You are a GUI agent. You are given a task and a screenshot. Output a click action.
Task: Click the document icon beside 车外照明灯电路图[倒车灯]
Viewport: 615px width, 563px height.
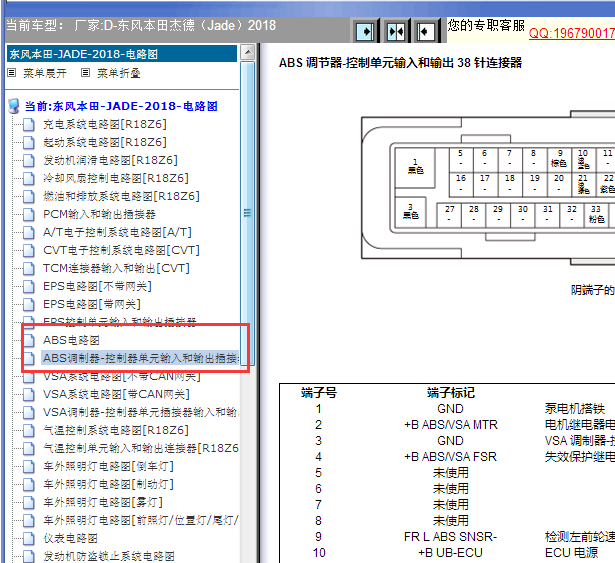29,467
